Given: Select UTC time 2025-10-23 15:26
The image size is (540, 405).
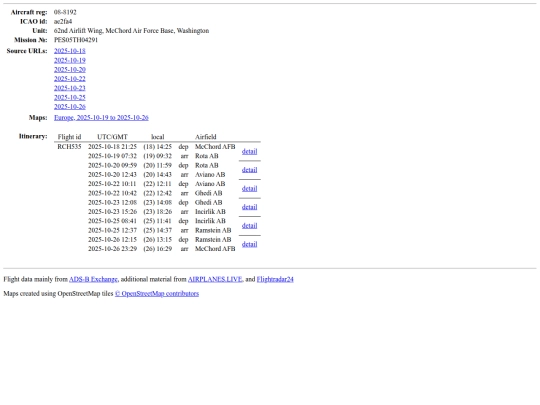Looking at the screenshot, I should click(x=112, y=212).
